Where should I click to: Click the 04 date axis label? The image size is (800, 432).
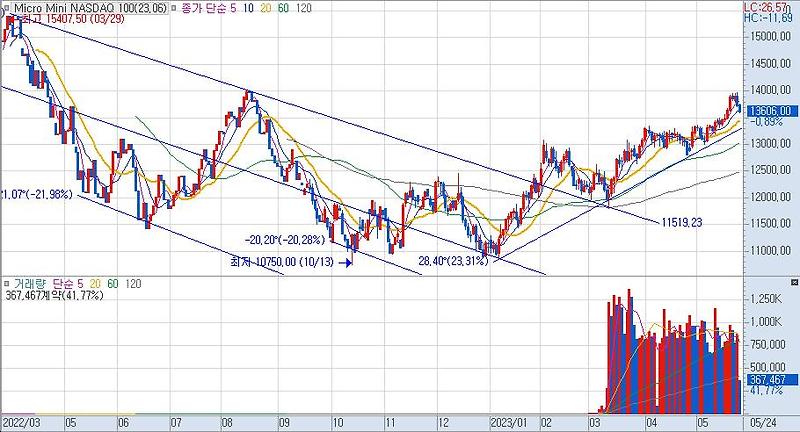(651, 423)
